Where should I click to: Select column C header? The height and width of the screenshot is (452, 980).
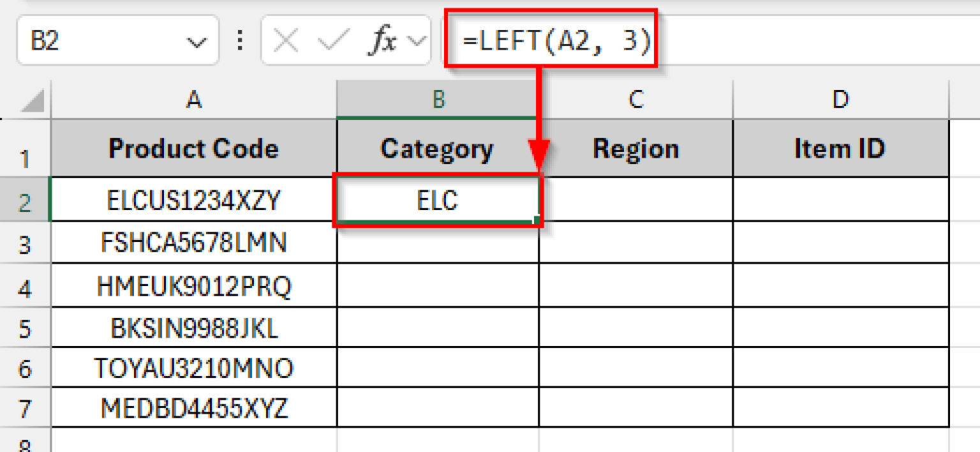[x=635, y=100]
